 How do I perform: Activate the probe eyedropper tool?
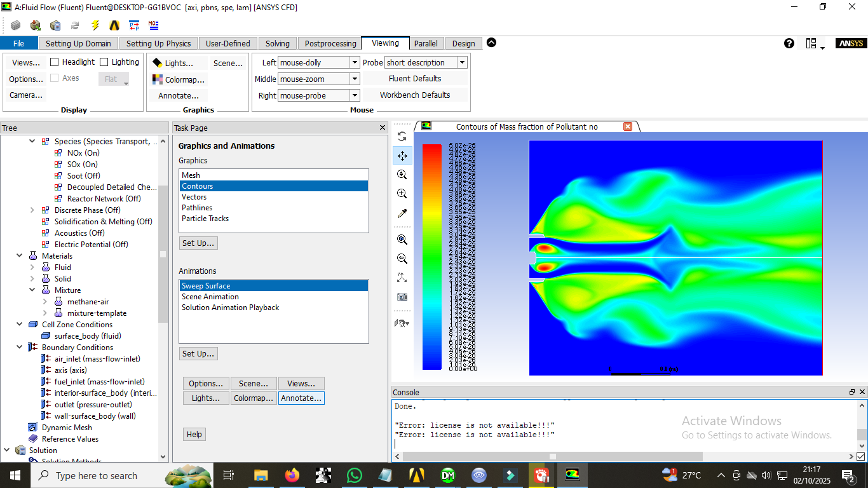(x=402, y=213)
